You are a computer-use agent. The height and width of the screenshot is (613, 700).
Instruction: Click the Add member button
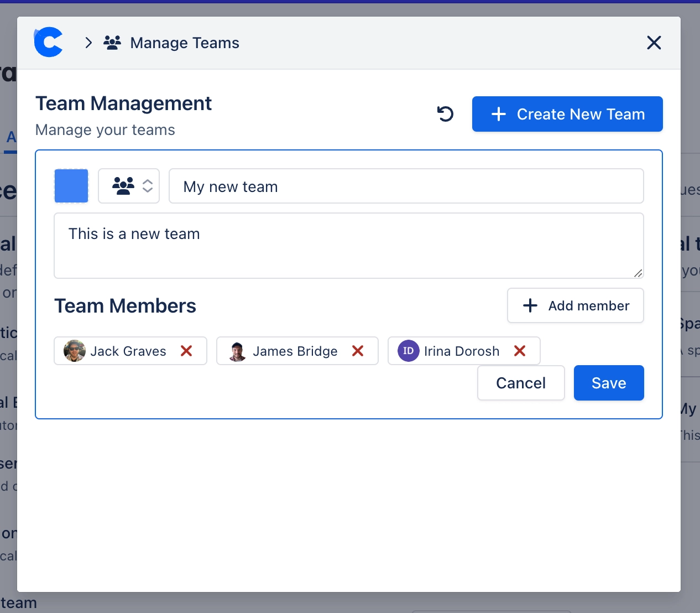tap(575, 305)
